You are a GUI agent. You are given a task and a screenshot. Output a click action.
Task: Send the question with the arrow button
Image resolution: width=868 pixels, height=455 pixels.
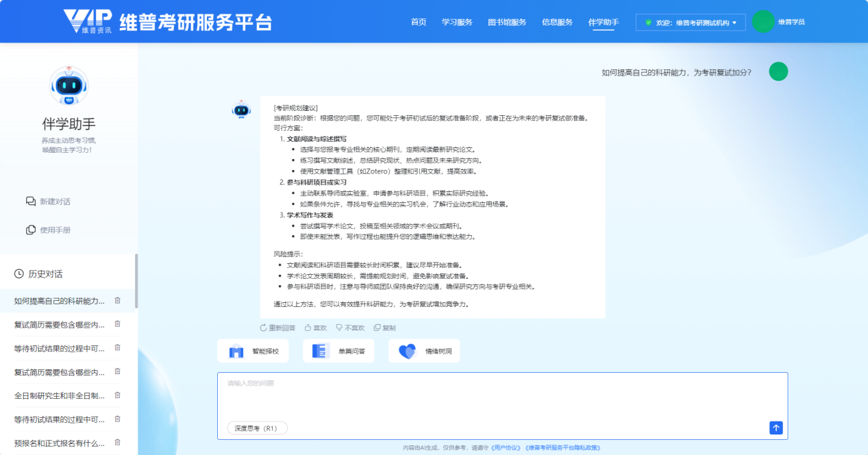pos(776,428)
